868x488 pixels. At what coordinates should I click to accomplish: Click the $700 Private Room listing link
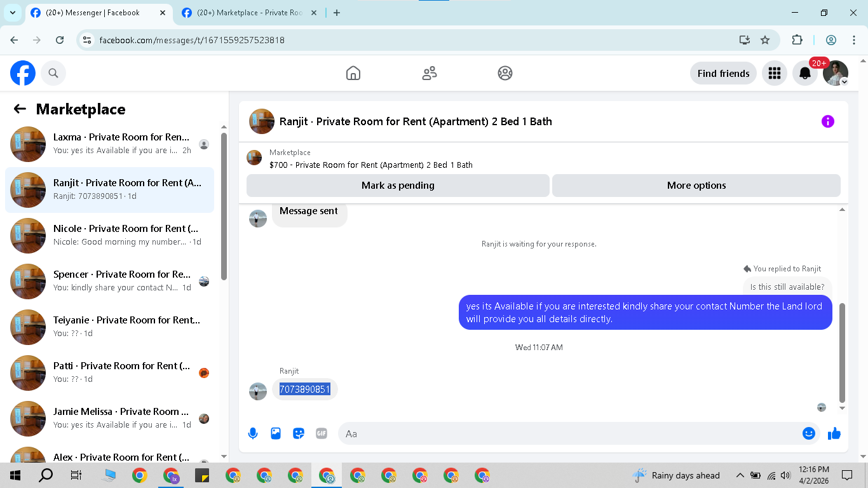click(x=371, y=165)
